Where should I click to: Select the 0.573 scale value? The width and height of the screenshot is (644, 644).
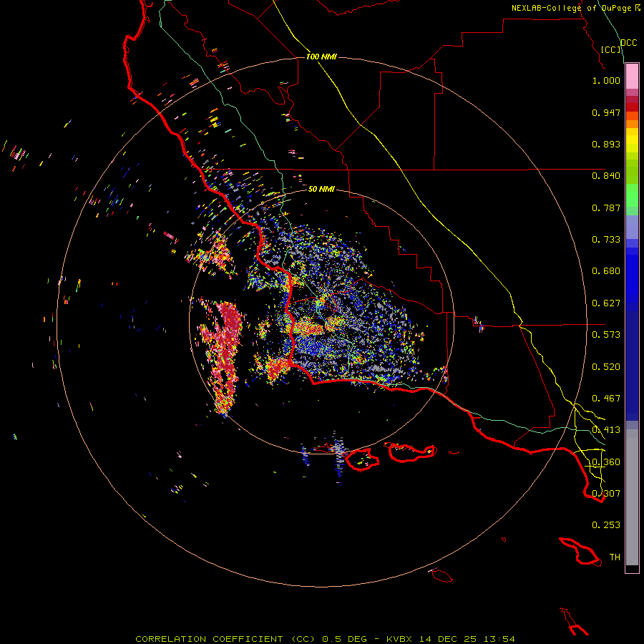pyautogui.click(x=606, y=335)
